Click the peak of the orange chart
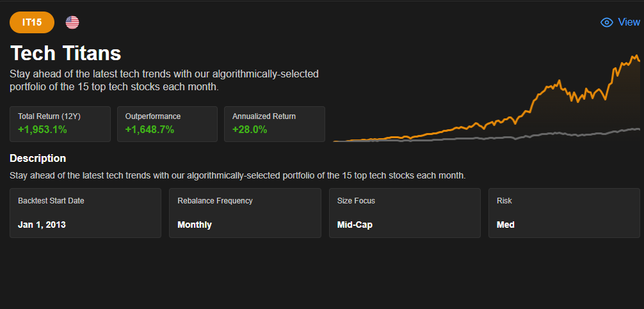Viewport: 644px width, 309px height. pos(636,56)
